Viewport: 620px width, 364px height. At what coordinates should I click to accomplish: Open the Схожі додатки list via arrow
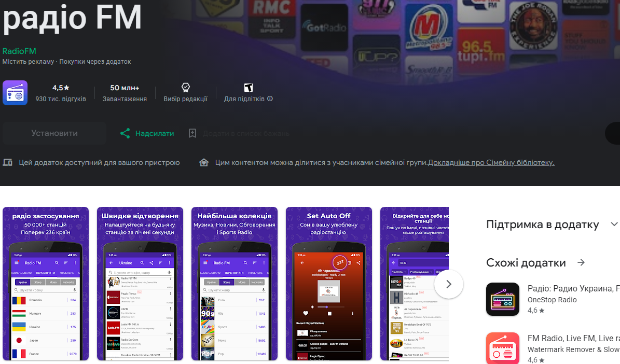(581, 262)
